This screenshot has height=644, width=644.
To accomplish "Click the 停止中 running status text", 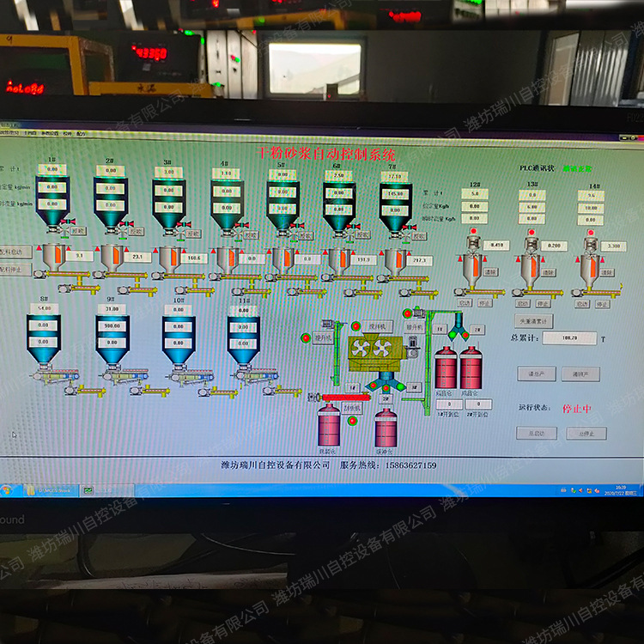I will [577, 409].
